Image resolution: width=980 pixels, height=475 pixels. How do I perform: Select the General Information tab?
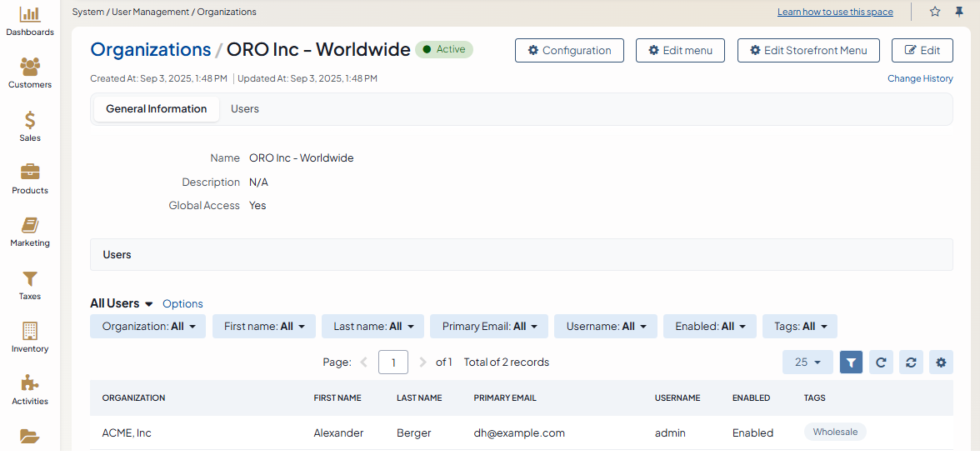[x=156, y=109]
